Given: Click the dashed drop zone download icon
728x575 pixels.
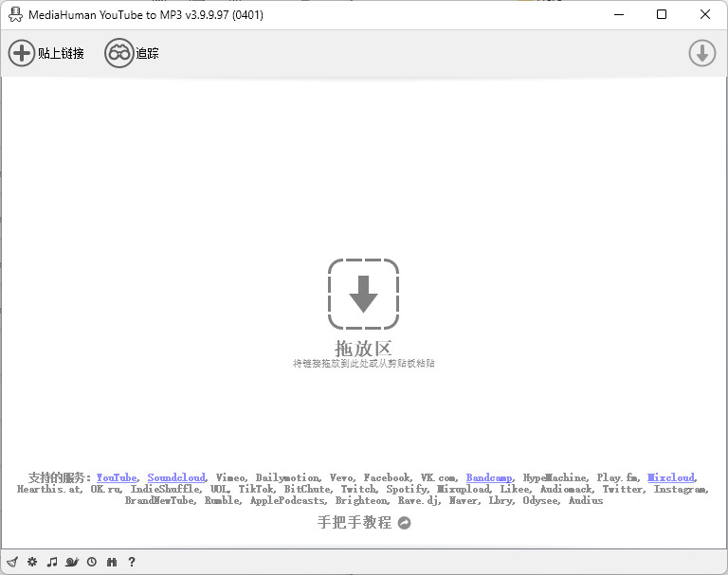Looking at the screenshot, I should pyautogui.click(x=363, y=295).
